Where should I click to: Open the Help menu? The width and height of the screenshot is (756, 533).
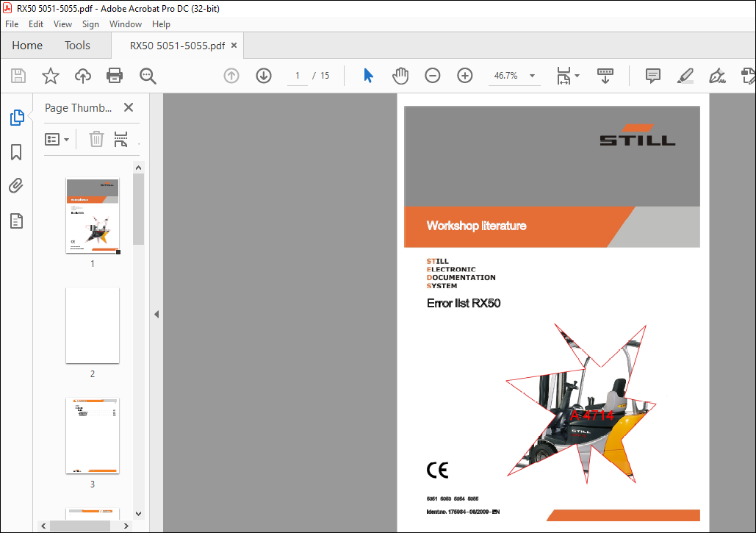pyautogui.click(x=161, y=24)
